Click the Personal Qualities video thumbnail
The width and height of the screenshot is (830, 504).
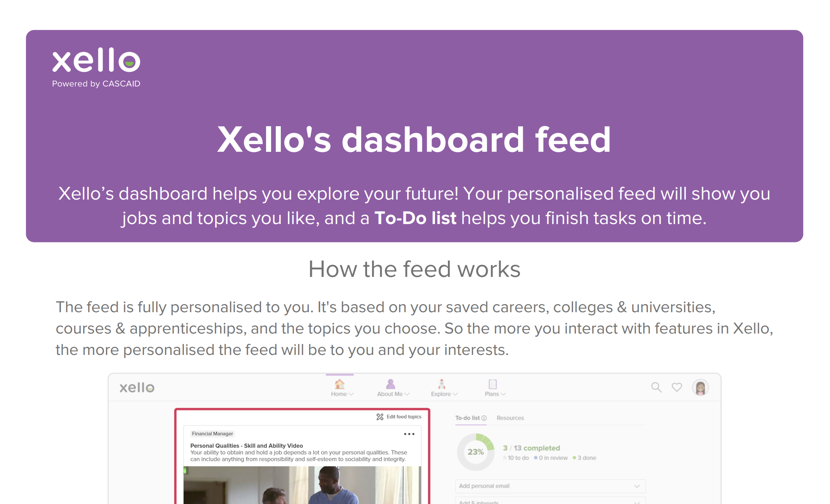pyautogui.click(x=302, y=485)
